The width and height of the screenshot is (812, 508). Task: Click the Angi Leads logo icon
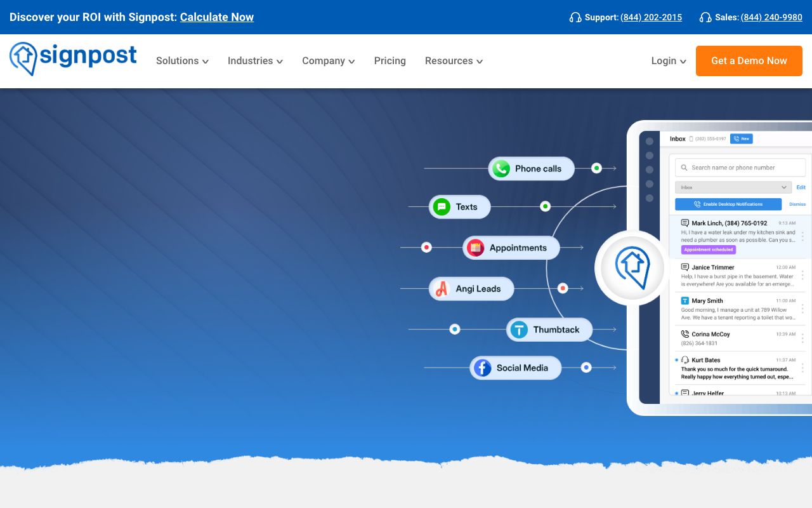point(442,289)
